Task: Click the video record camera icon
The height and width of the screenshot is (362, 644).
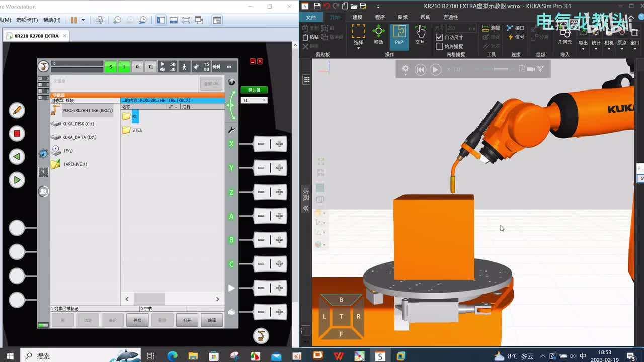Action: [531, 69]
